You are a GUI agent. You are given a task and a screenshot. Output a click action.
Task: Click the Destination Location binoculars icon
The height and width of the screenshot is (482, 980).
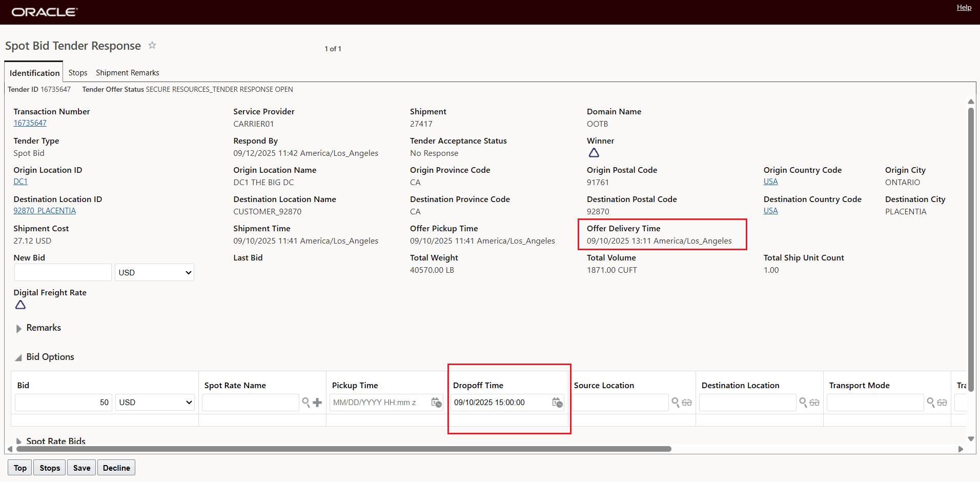pyautogui.click(x=814, y=403)
